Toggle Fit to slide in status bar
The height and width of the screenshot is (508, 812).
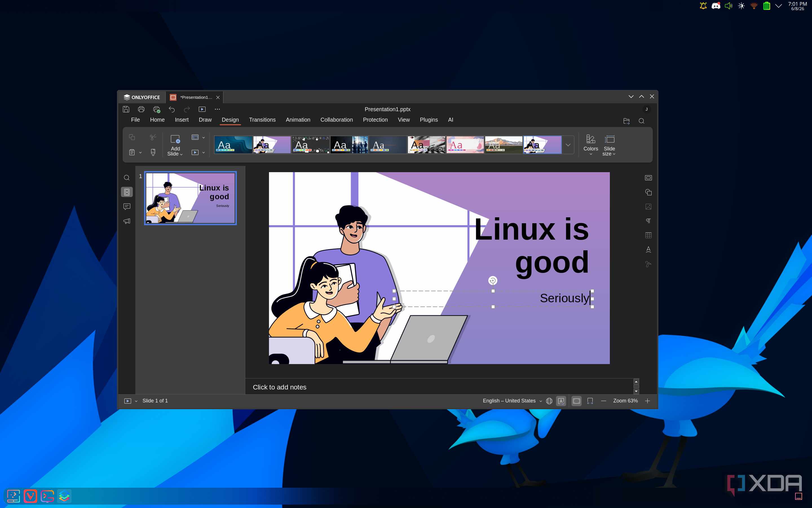pyautogui.click(x=577, y=401)
